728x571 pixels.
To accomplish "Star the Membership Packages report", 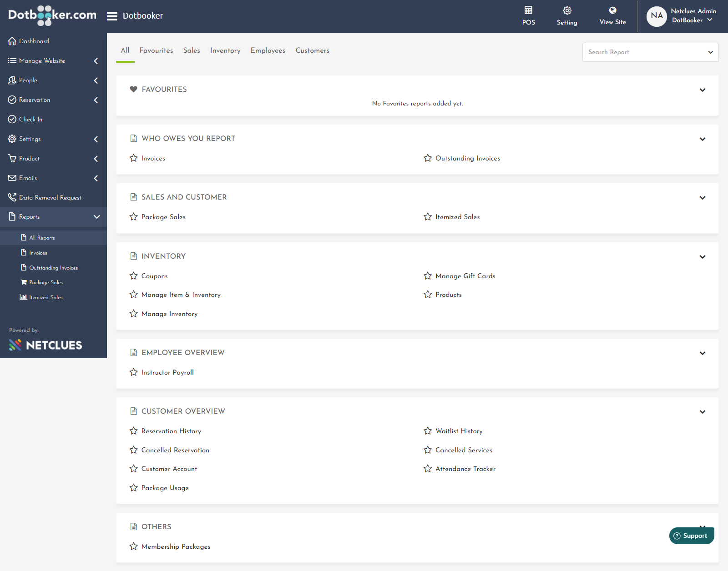I will pyautogui.click(x=133, y=546).
